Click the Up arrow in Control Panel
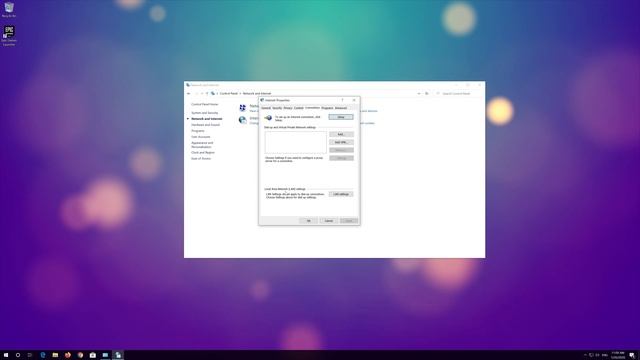Screen dimensions: 640x360 click(x=207, y=93)
